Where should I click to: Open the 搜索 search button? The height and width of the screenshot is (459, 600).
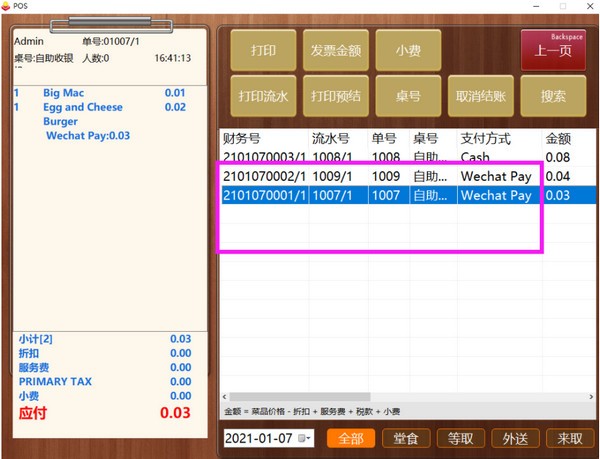(x=553, y=96)
